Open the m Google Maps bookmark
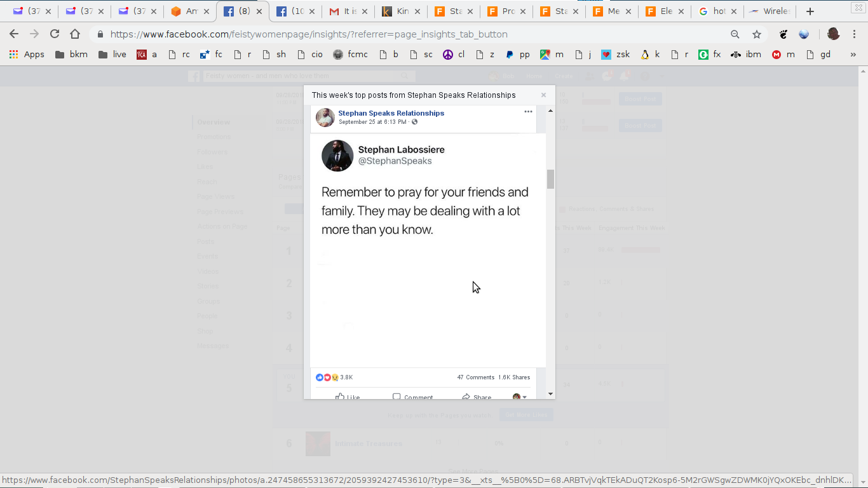Image resolution: width=868 pixels, height=488 pixels. [552, 55]
